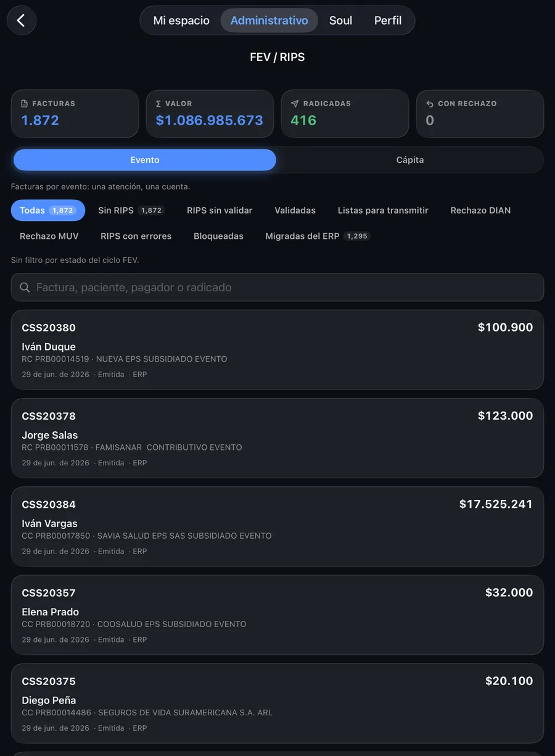Select patient name Diego Peña
The height and width of the screenshot is (756, 555).
pyautogui.click(x=49, y=700)
